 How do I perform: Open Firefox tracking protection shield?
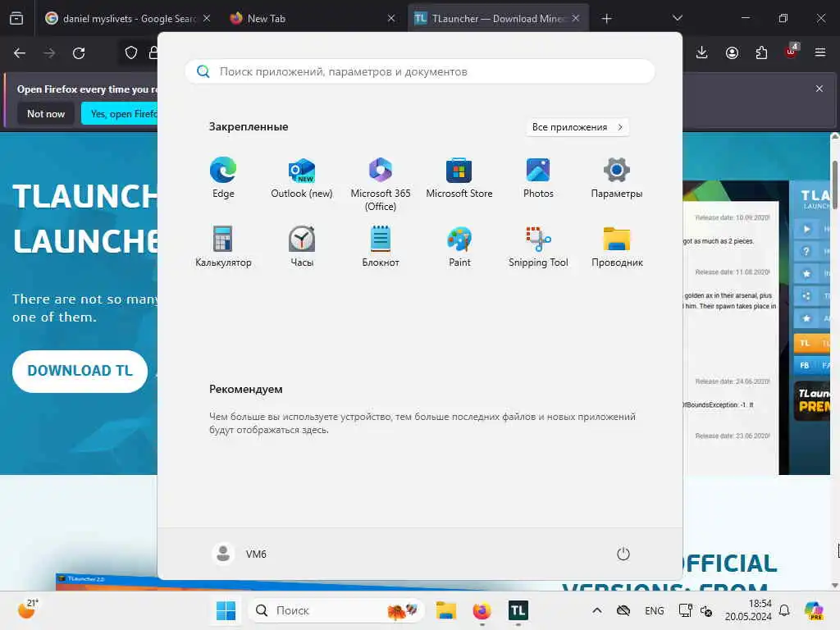130,52
